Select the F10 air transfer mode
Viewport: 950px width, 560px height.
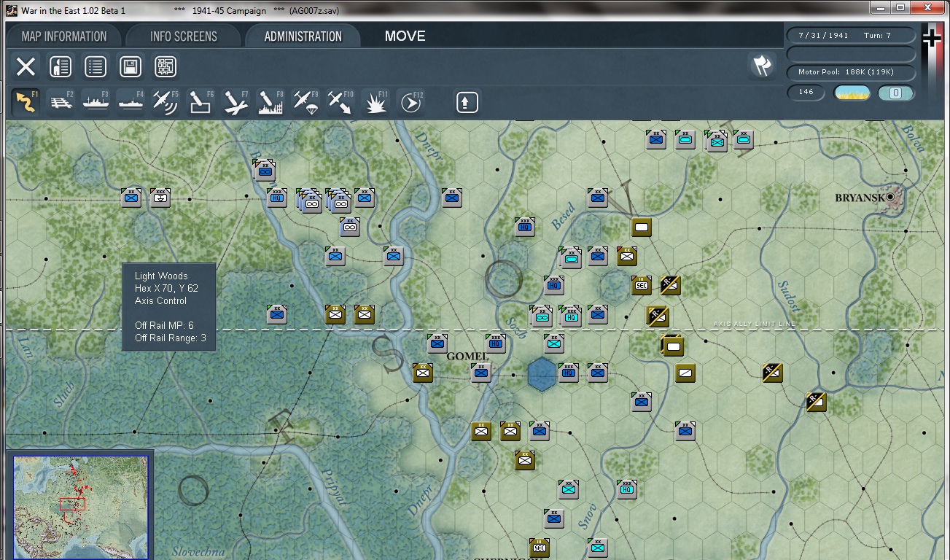pos(341,102)
